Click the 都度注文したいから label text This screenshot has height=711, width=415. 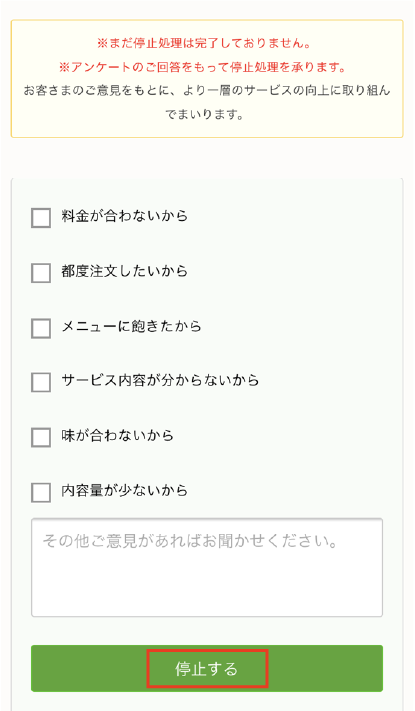click(x=125, y=271)
